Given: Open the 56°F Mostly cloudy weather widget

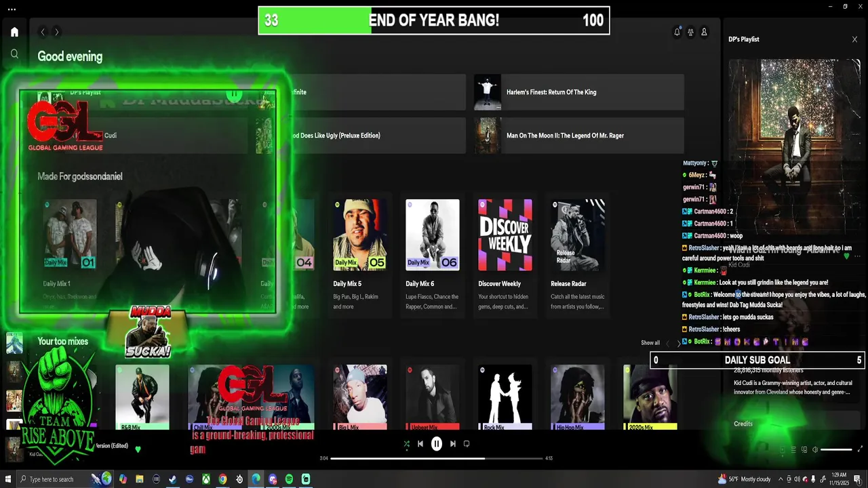Looking at the screenshot, I should point(745,479).
